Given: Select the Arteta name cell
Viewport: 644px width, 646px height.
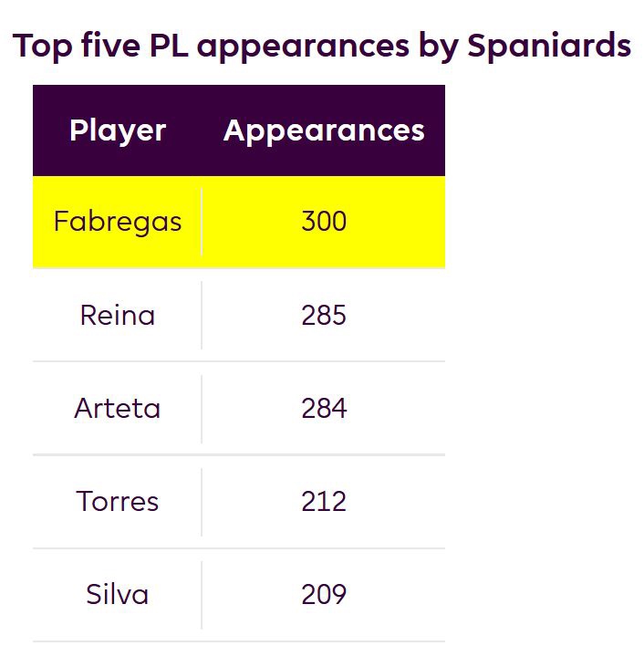Looking at the screenshot, I should point(118,409).
